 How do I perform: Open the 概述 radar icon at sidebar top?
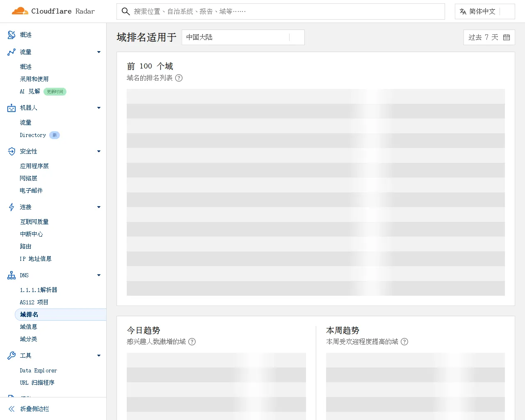(11, 35)
